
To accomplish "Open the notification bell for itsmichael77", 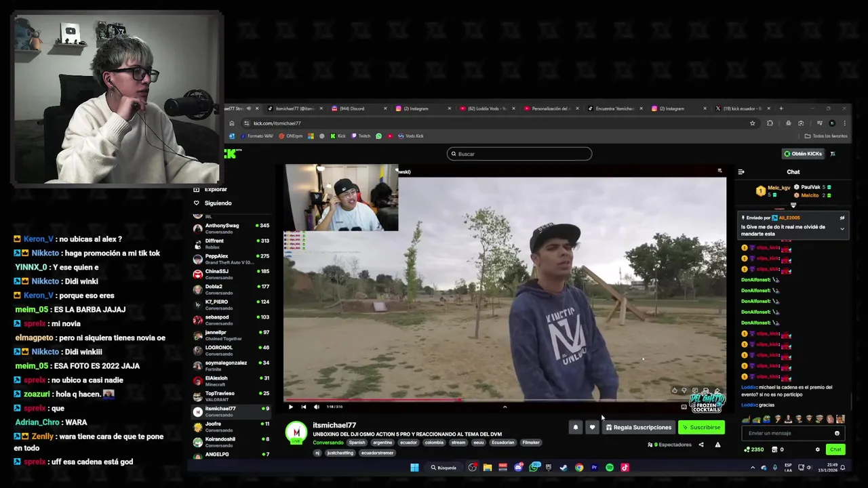I will point(576,428).
